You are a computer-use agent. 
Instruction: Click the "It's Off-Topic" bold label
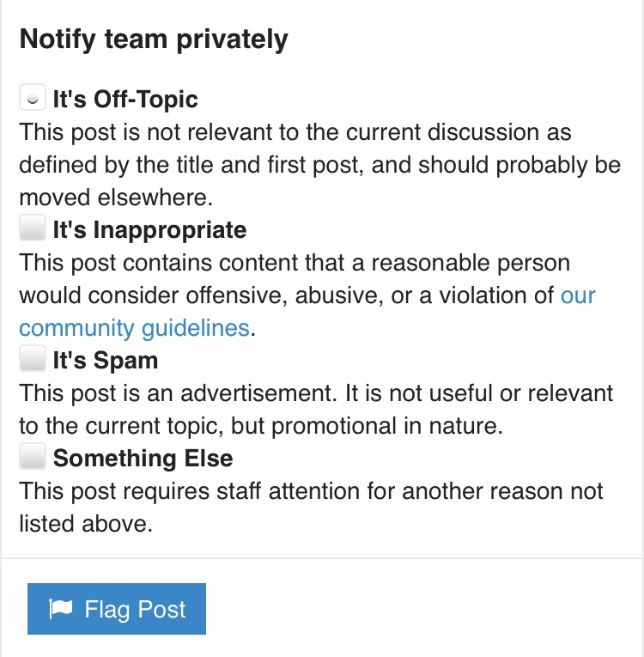[125, 100]
